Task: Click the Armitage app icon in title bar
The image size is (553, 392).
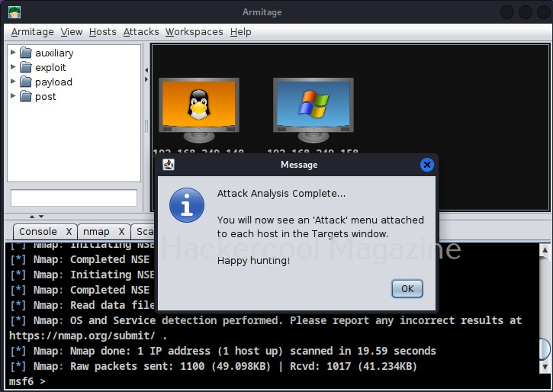Action: pos(14,12)
